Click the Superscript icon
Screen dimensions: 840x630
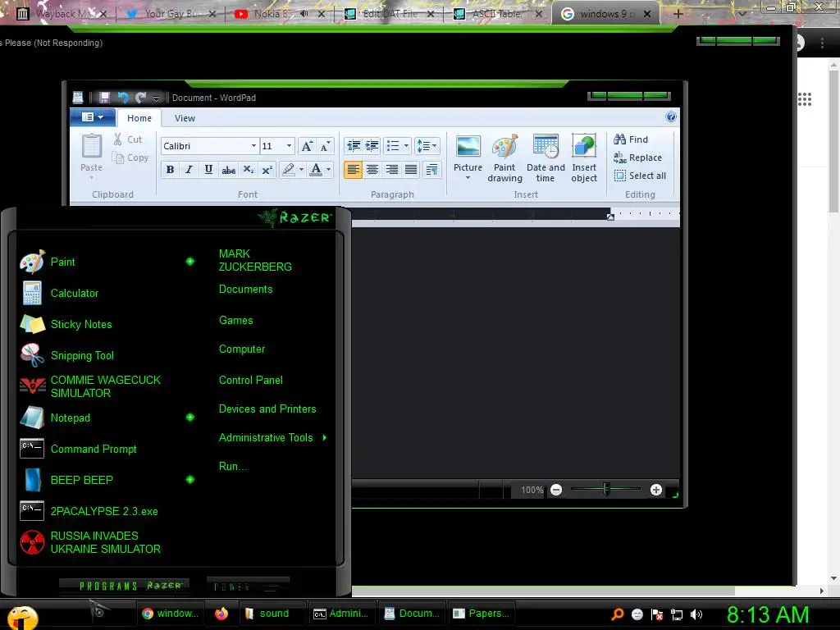(267, 170)
